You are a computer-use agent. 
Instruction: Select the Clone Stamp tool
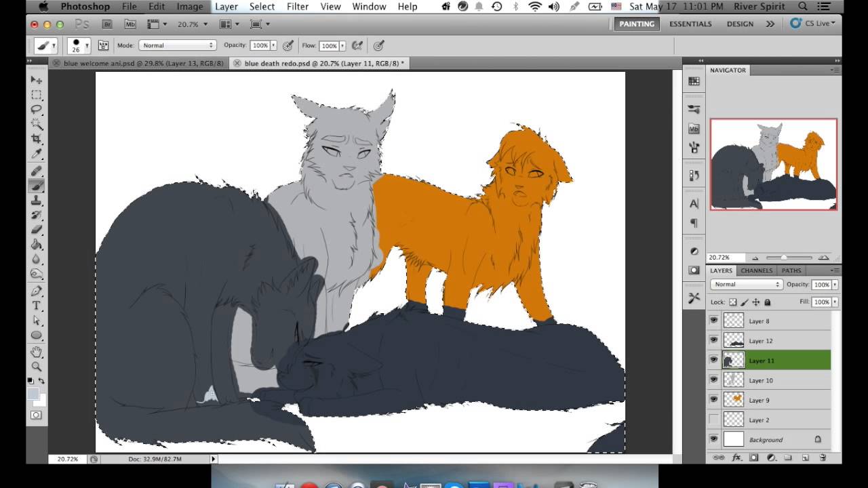click(37, 201)
